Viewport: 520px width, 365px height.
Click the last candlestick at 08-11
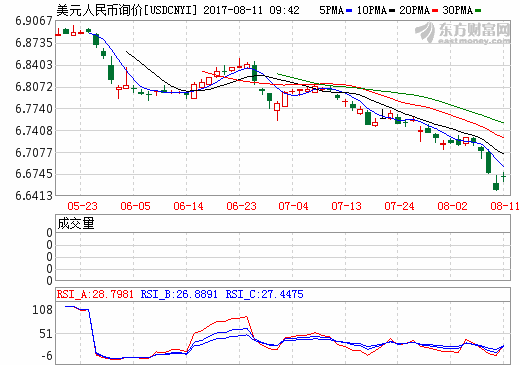503,177
